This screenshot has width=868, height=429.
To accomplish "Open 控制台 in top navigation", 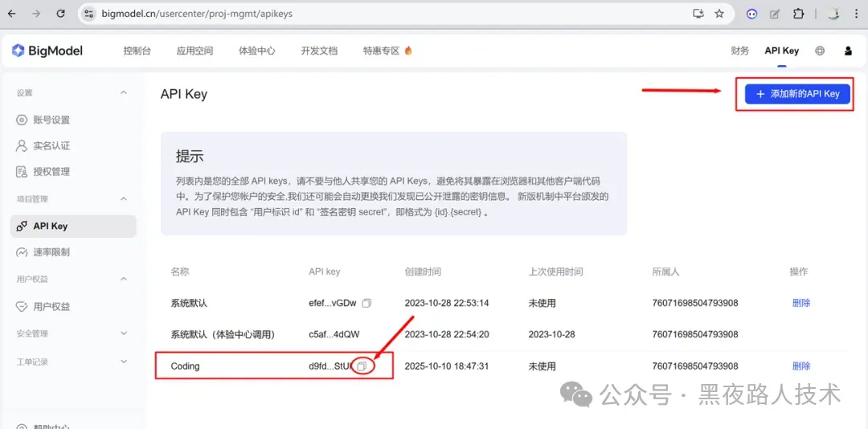I will [137, 51].
